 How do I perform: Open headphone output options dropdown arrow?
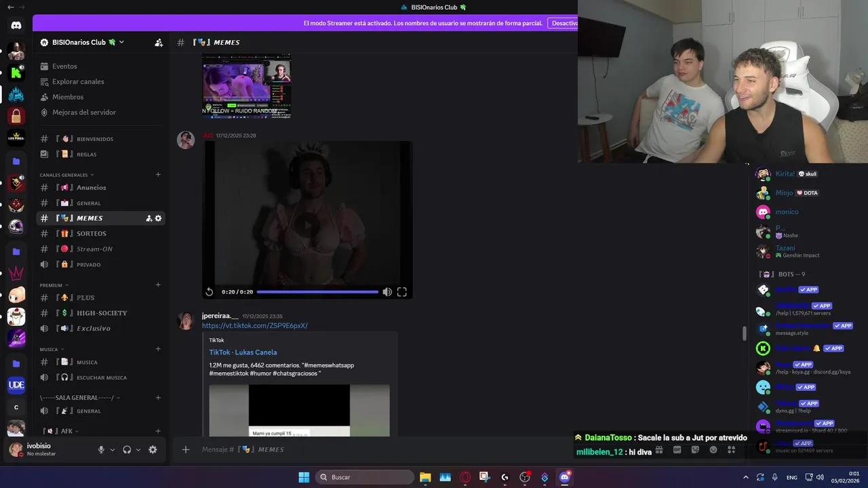(x=138, y=449)
